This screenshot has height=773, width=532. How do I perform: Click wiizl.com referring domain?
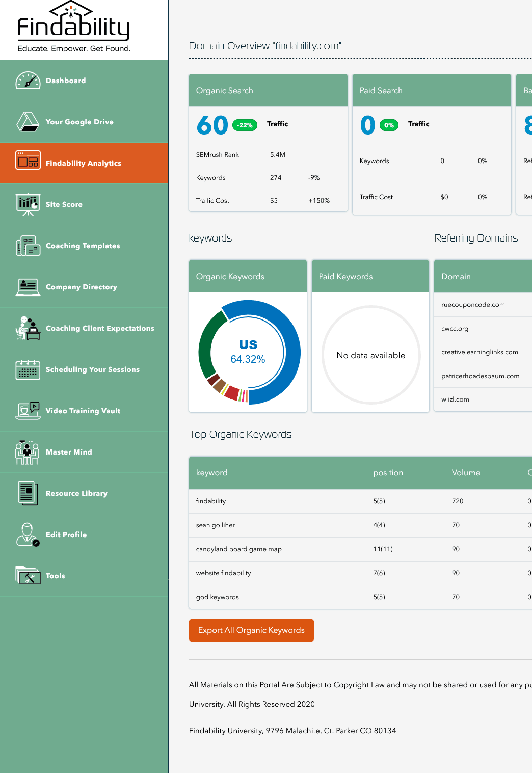455,399
